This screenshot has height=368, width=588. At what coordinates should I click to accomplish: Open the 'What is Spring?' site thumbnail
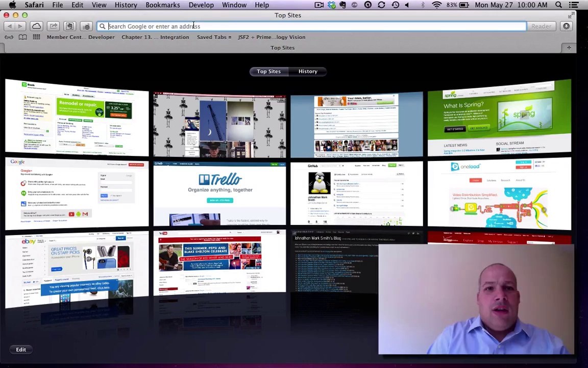pos(500,118)
